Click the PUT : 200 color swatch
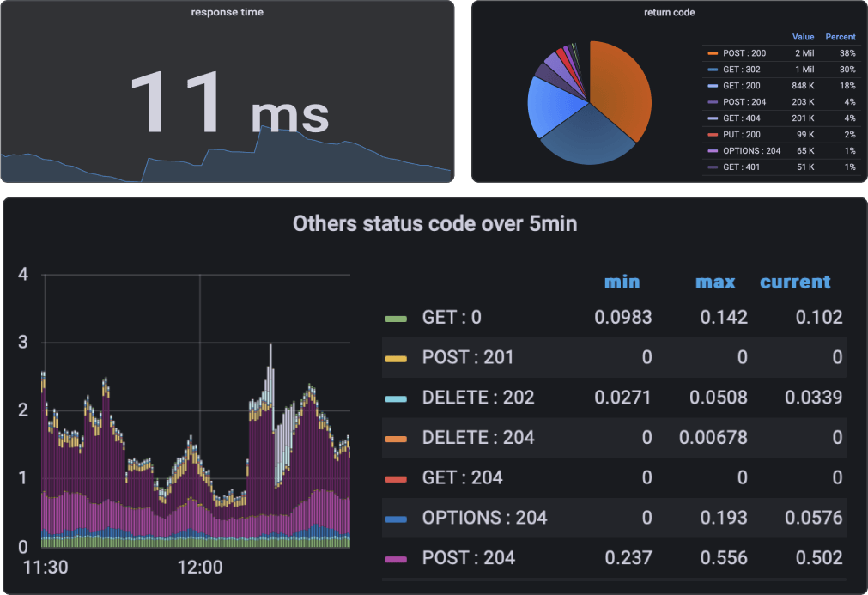Image resolution: width=868 pixels, height=595 pixels. tap(713, 134)
